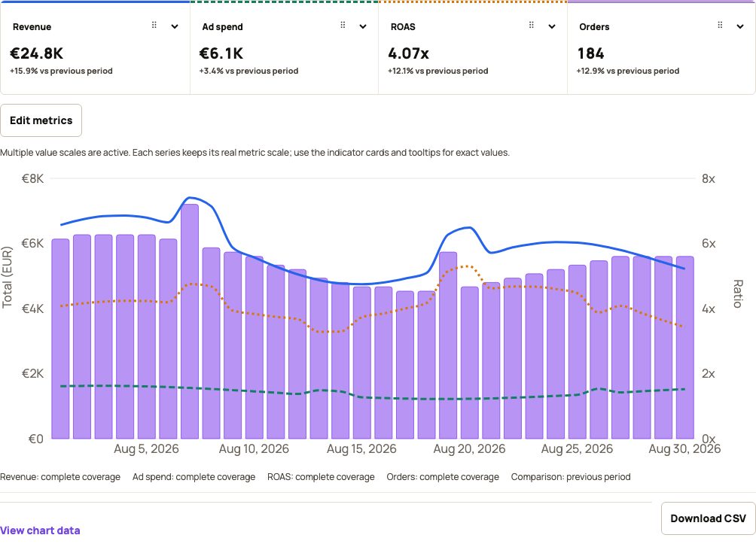The width and height of the screenshot is (756, 547).
Task: Click Revenue: complete coverage note
Action: [60, 476]
